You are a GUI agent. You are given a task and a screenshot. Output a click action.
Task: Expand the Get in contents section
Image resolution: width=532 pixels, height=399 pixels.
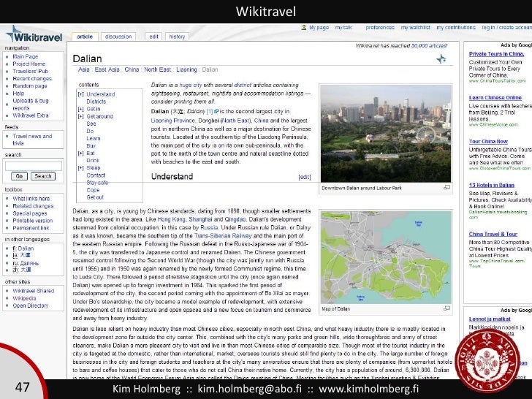tap(80, 109)
